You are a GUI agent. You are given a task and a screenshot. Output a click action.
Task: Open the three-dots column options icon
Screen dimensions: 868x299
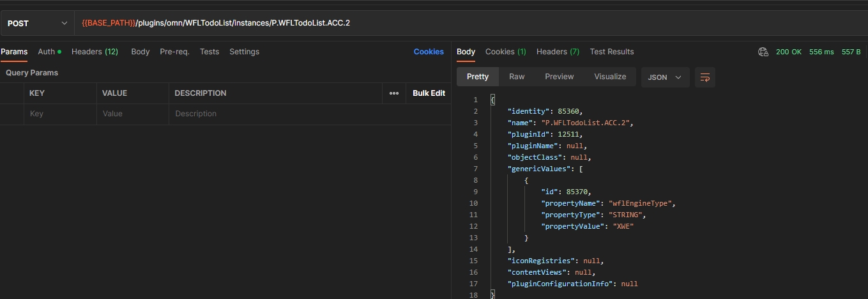(x=394, y=93)
